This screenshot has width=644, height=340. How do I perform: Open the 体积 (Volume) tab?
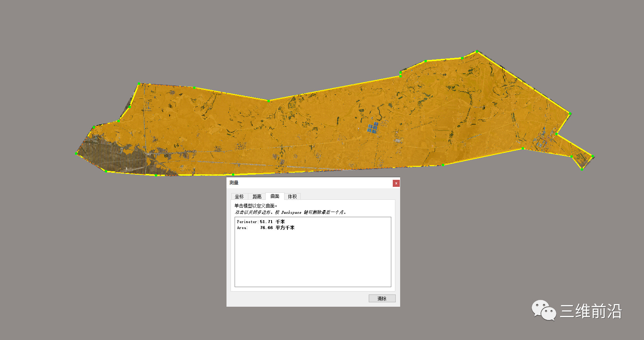pyautogui.click(x=292, y=196)
